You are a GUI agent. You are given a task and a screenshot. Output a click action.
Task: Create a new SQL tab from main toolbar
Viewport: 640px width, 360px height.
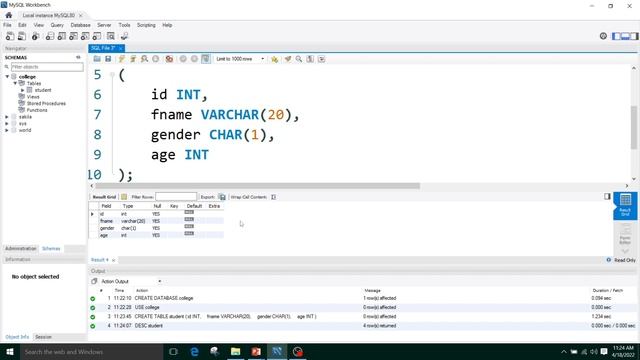coord(10,36)
